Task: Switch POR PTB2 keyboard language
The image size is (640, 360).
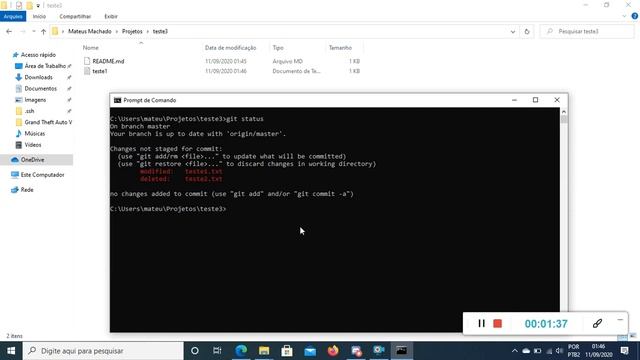Action: pos(573,351)
